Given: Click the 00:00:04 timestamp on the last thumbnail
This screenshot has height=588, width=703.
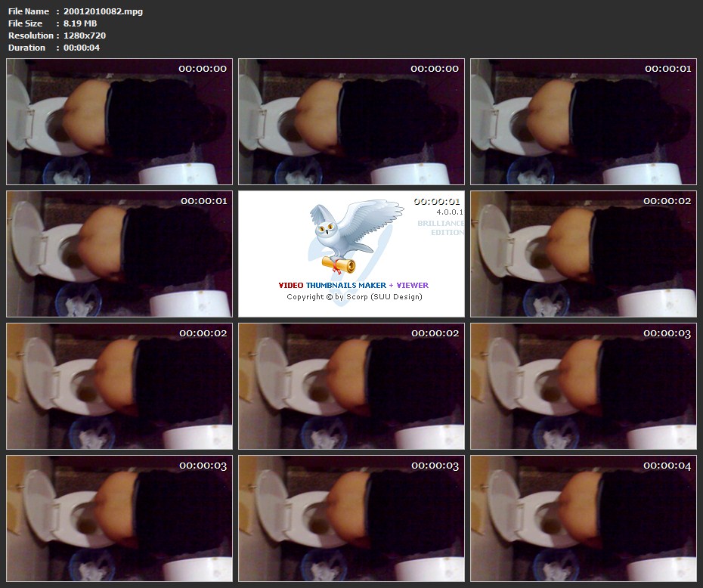Looking at the screenshot, I should tap(667, 466).
